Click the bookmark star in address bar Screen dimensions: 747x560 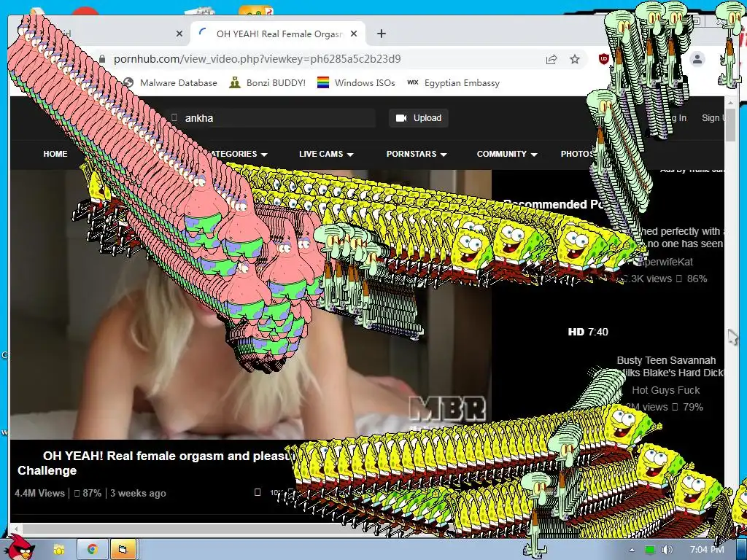click(575, 59)
